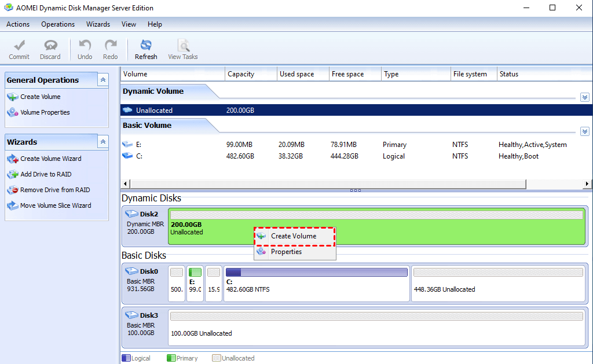Click the Add Drive to RAID icon
The width and height of the screenshot is (593, 364).
click(13, 174)
